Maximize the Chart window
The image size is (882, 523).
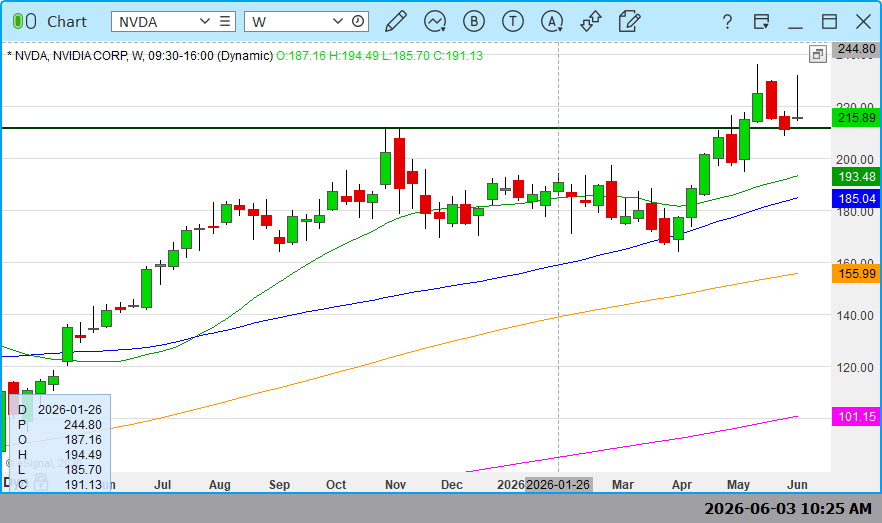coord(829,21)
